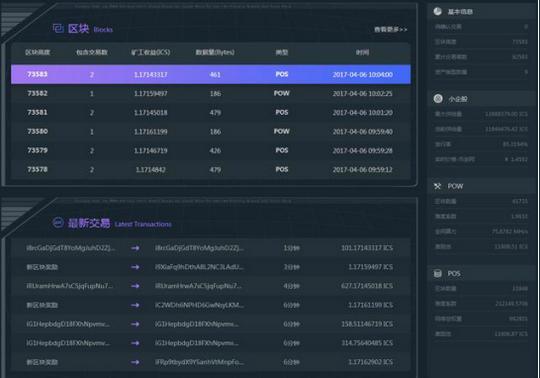Click arrow in 314.75640485 ICS transaction row
This screenshot has width=540, height=378.
pyautogui.click(x=135, y=343)
